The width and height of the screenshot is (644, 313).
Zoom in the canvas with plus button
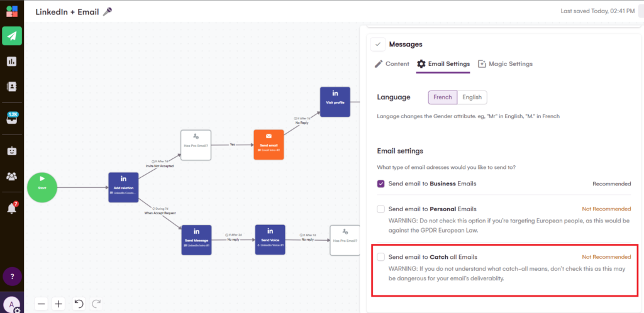coord(58,304)
